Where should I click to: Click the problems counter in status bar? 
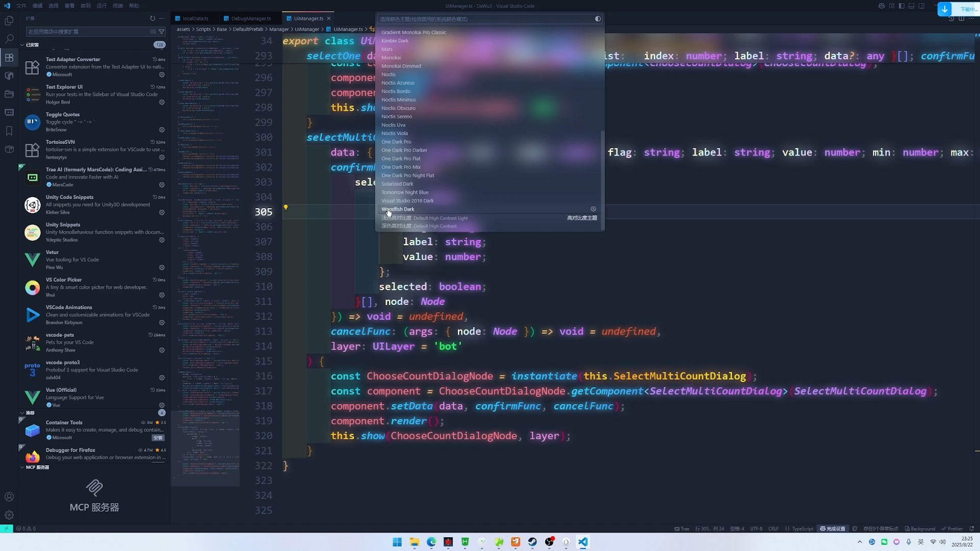(26, 529)
